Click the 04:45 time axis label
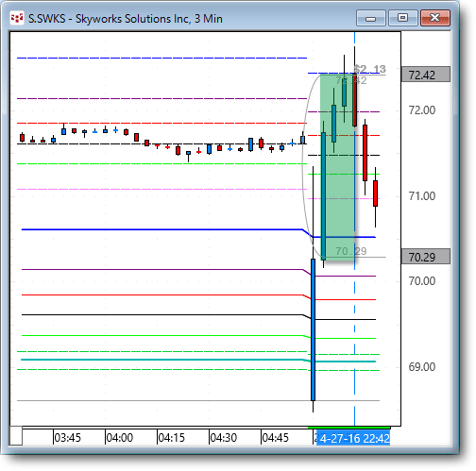This screenshot has height=471, width=476. (275, 438)
